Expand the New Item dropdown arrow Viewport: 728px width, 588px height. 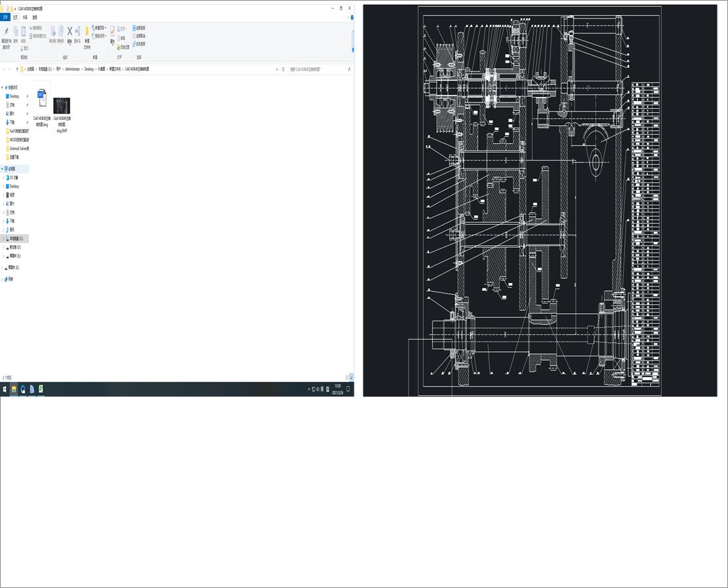[x=105, y=28]
